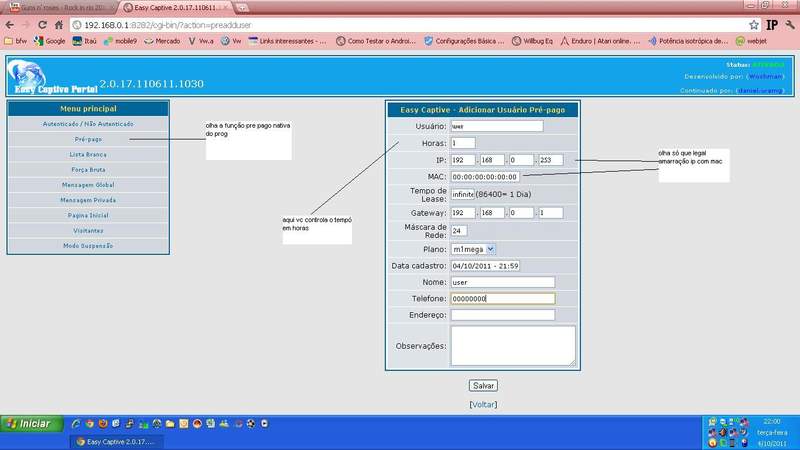Click the Usuário input field
Screen dimensions: 800x450
click(497, 126)
